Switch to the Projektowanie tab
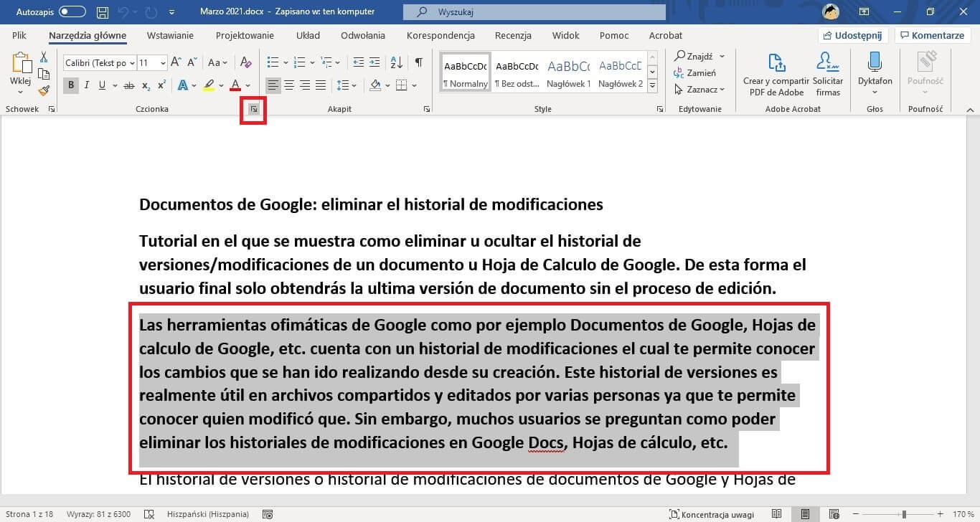The height and width of the screenshot is (522, 980). 245,35
